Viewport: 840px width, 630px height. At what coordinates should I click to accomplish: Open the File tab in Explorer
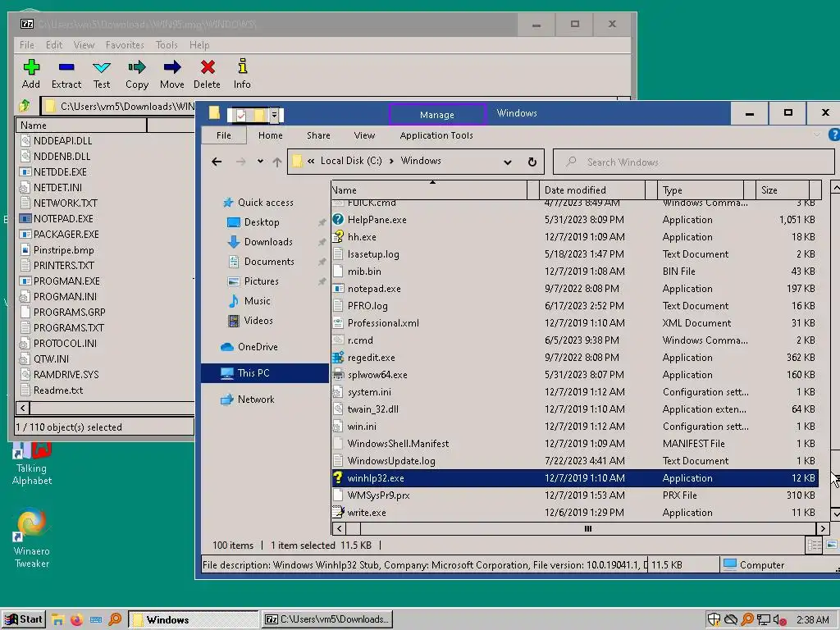(x=224, y=135)
